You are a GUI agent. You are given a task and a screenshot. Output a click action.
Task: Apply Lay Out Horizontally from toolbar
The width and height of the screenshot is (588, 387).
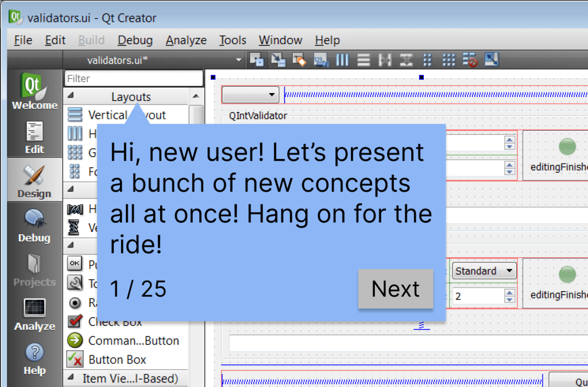click(342, 60)
